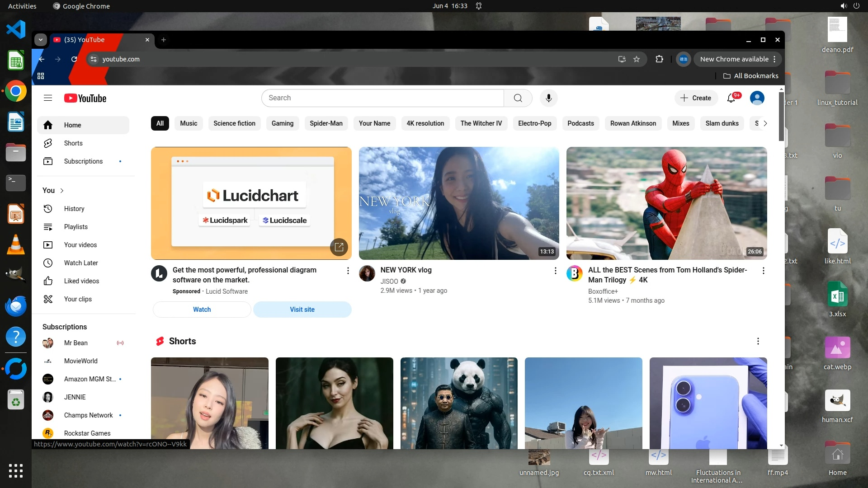Open the Chrome extensions puzzle icon

tap(659, 59)
